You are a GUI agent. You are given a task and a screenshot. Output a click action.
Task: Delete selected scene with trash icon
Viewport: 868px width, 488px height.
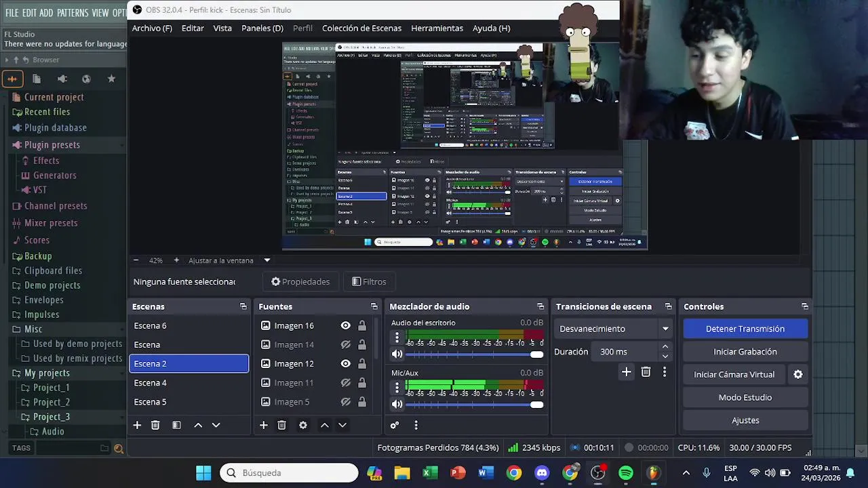point(155,425)
